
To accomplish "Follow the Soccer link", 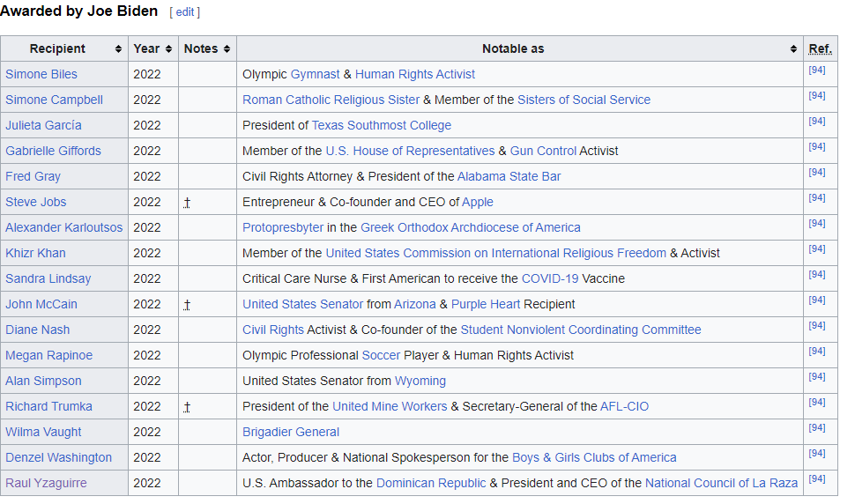I will tap(381, 356).
